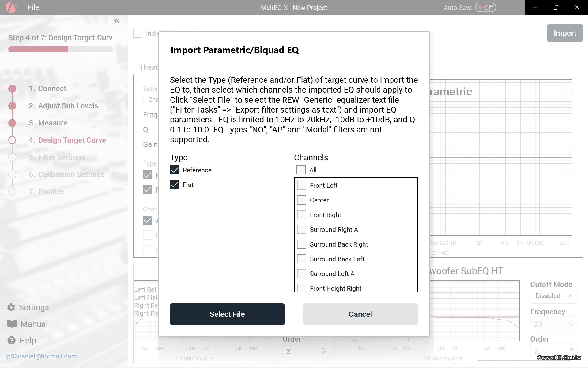Uncheck the Reference type checkbox
Image resolution: width=588 pixels, height=368 pixels.
coord(175,170)
